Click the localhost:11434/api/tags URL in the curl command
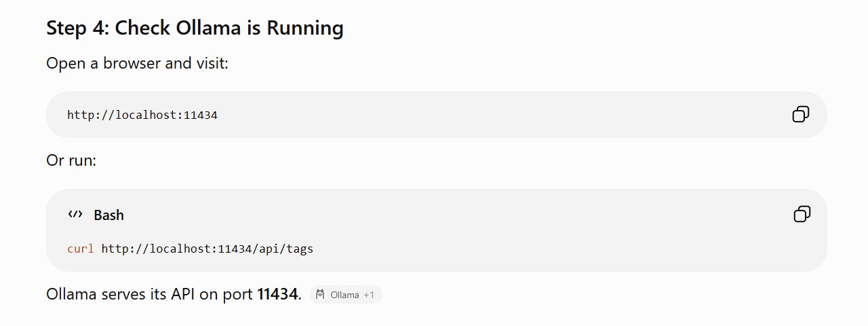Image resolution: width=868 pixels, height=326 pixels. click(x=208, y=249)
